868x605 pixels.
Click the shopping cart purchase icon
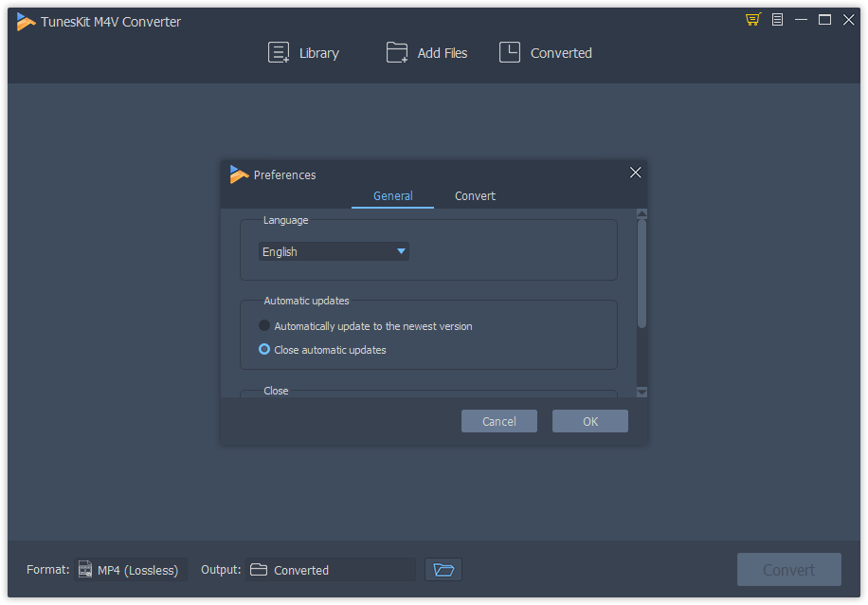[x=752, y=19]
